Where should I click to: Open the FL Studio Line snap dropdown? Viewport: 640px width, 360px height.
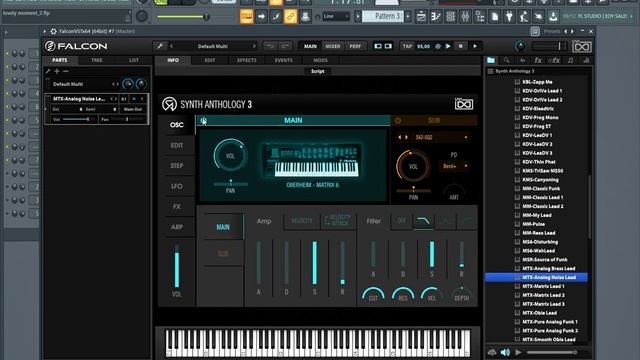point(336,16)
